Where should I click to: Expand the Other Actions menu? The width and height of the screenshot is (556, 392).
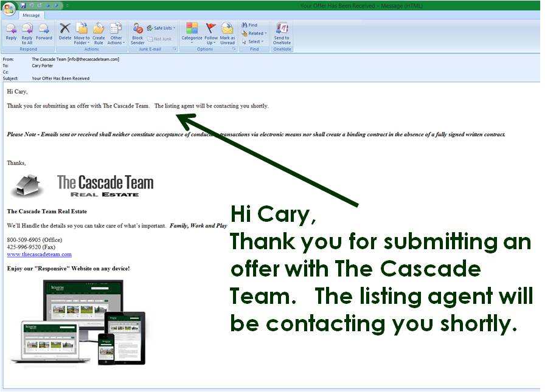coord(116,32)
